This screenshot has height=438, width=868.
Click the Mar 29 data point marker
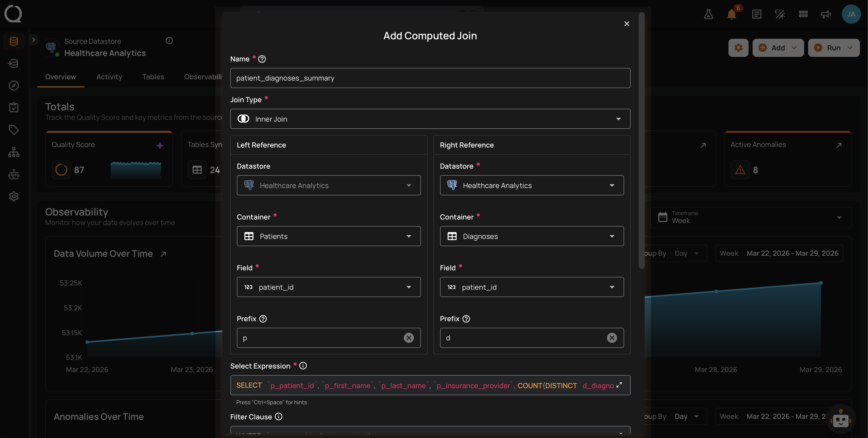[821, 283]
